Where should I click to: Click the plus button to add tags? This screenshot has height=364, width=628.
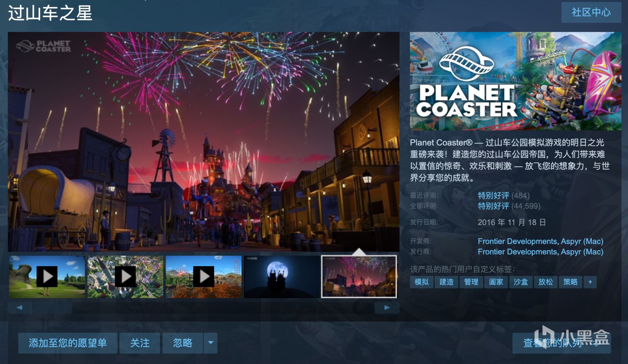[590, 282]
